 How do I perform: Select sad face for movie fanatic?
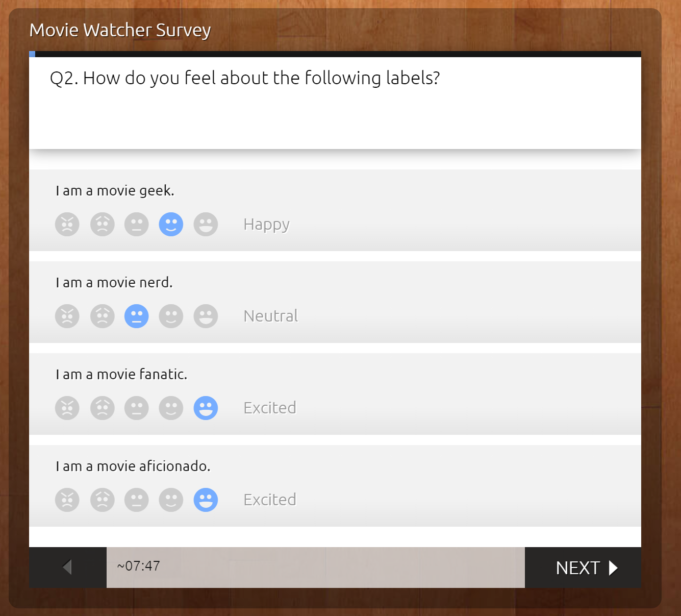click(102, 408)
